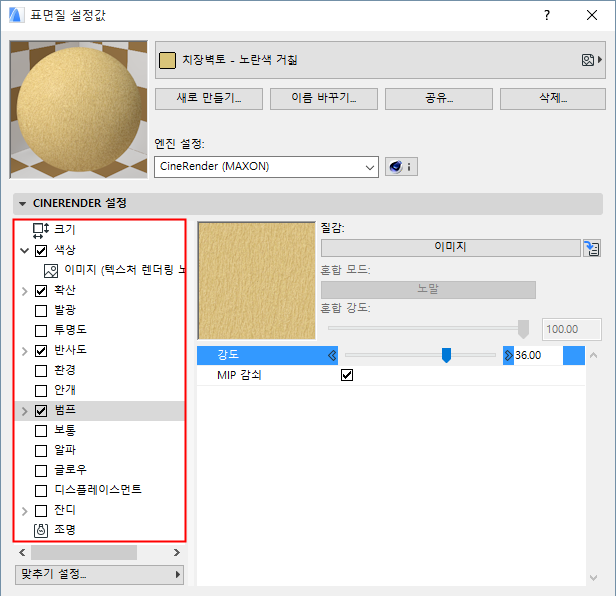Screen dimensions: 616x596
Task: Click the 혼합 강도 mix strength slider handle
Action: [523, 329]
